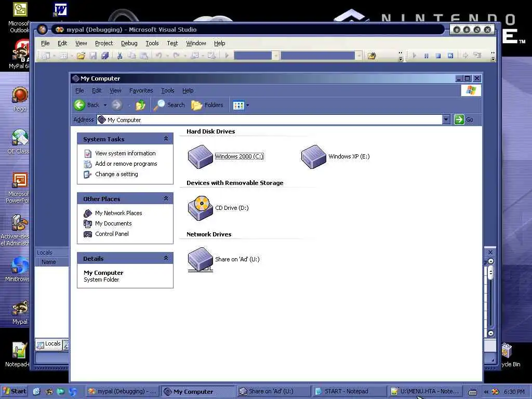Collapse the System Tasks panel
This screenshot has width=532, height=399.
tap(166, 138)
